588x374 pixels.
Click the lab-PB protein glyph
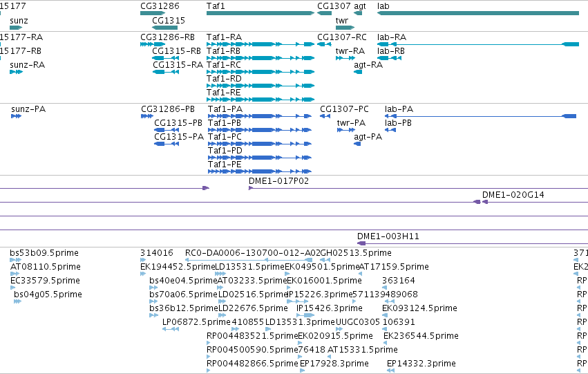pyautogui.click(x=390, y=130)
